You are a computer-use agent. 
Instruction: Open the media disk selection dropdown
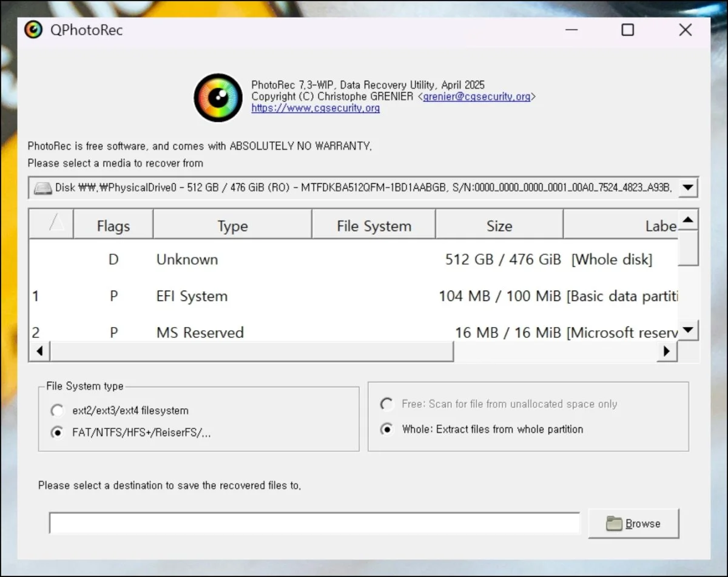click(x=687, y=188)
